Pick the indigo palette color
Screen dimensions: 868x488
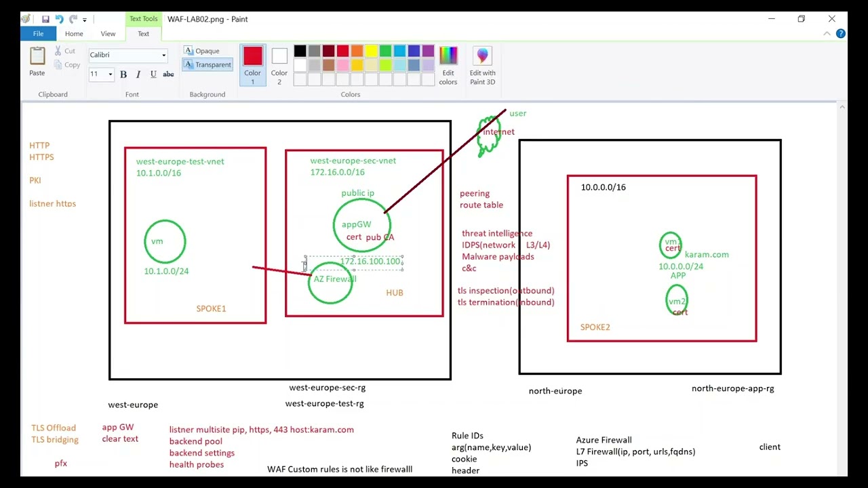click(414, 51)
